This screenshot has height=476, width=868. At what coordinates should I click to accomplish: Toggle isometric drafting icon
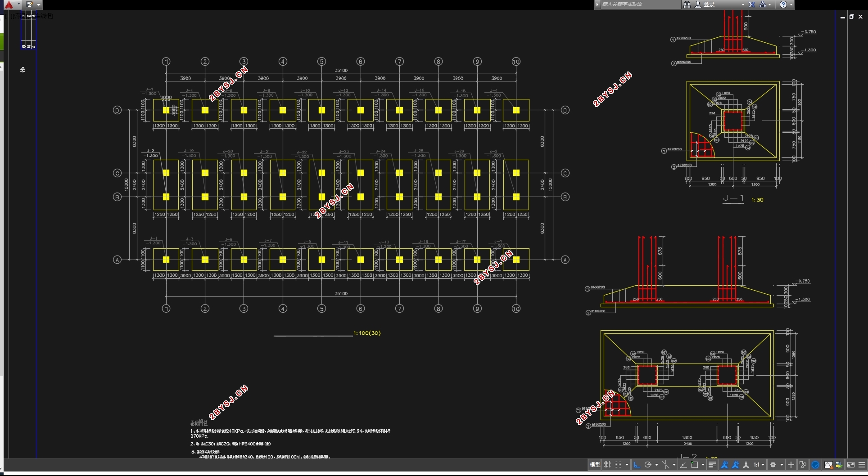pos(665,465)
